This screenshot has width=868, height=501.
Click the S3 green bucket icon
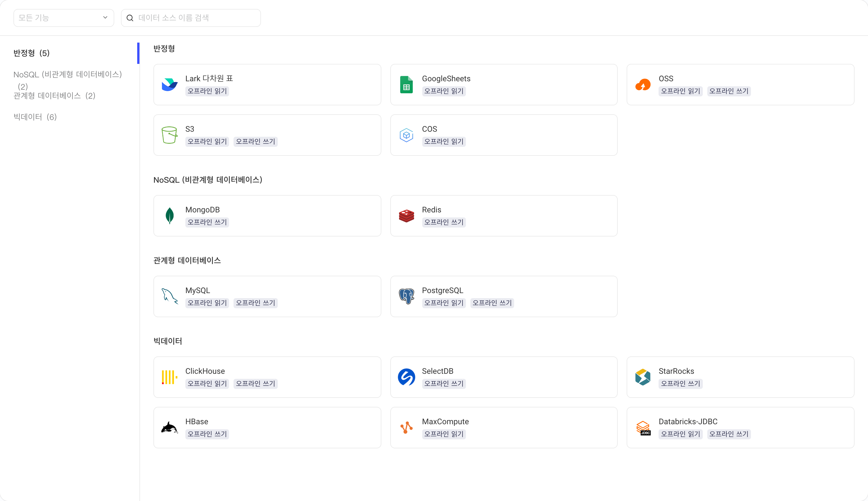(169, 135)
